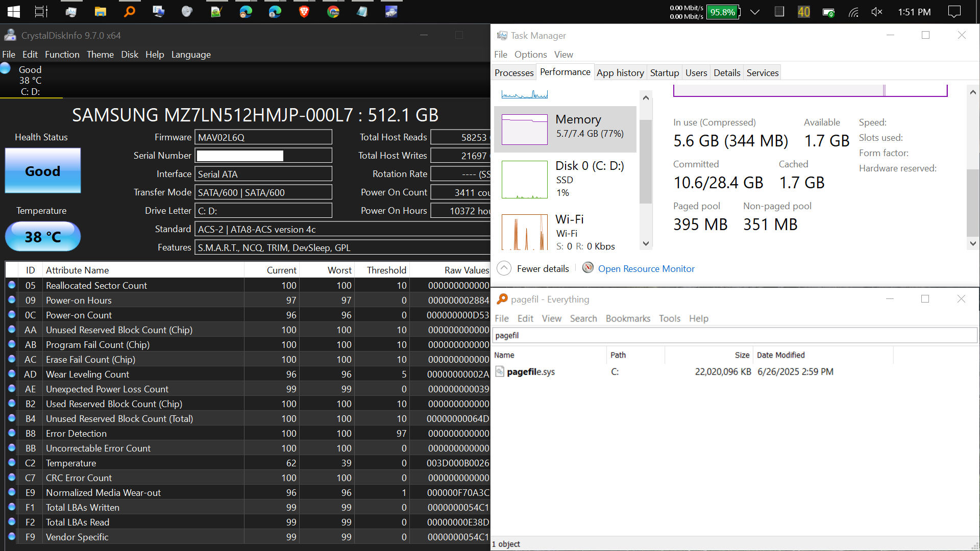Launch Chrome Beta from the taskbar

point(333,12)
